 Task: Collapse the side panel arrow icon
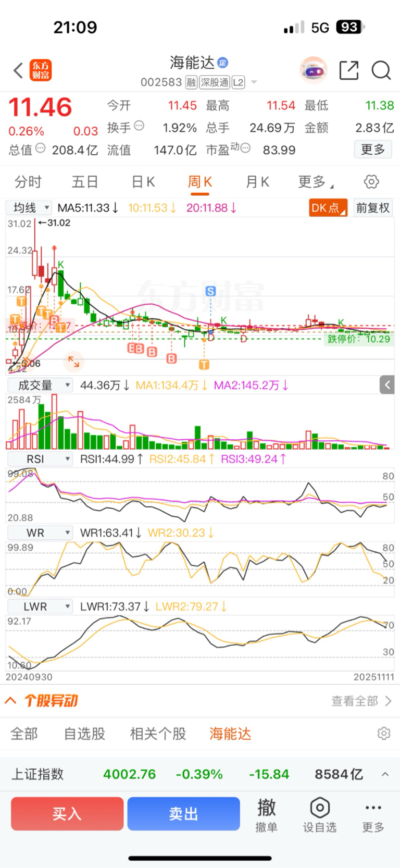pyautogui.click(x=387, y=385)
